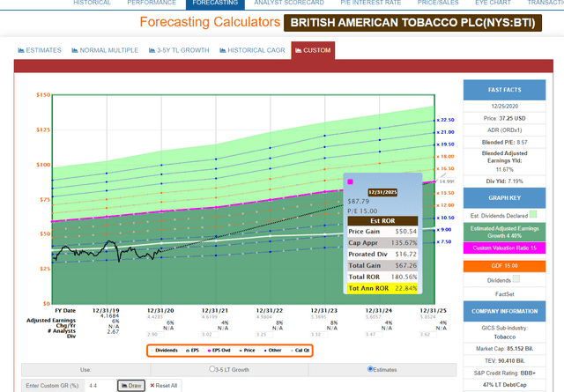This screenshot has height=392, width=564.
Task: Edit the 12/31/25 earnings field 5.8524
Action: (428, 317)
